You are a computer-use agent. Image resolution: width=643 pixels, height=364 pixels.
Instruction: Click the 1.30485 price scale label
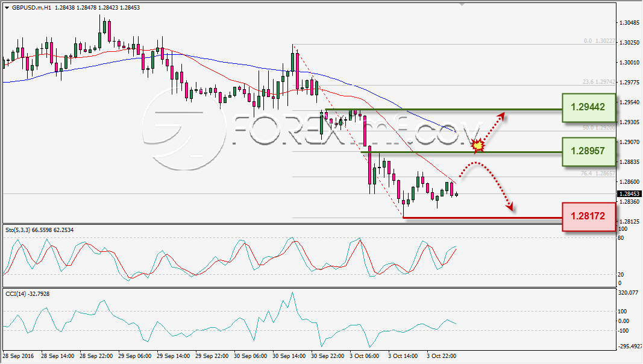[x=630, y=22]
